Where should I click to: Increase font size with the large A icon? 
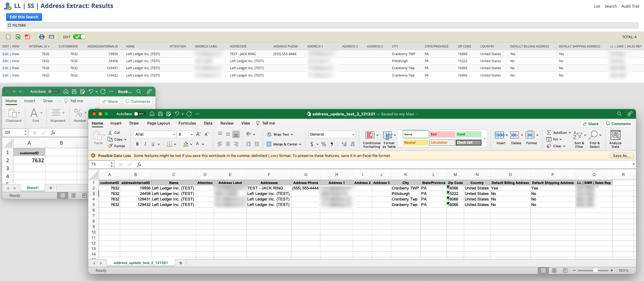[x=198, y=134]
